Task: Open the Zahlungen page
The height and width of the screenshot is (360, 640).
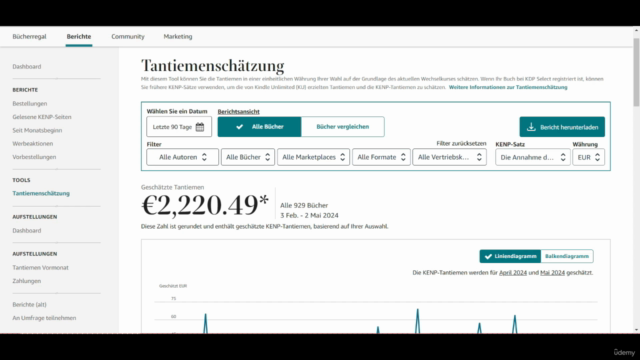Action: tap(27, 281)
